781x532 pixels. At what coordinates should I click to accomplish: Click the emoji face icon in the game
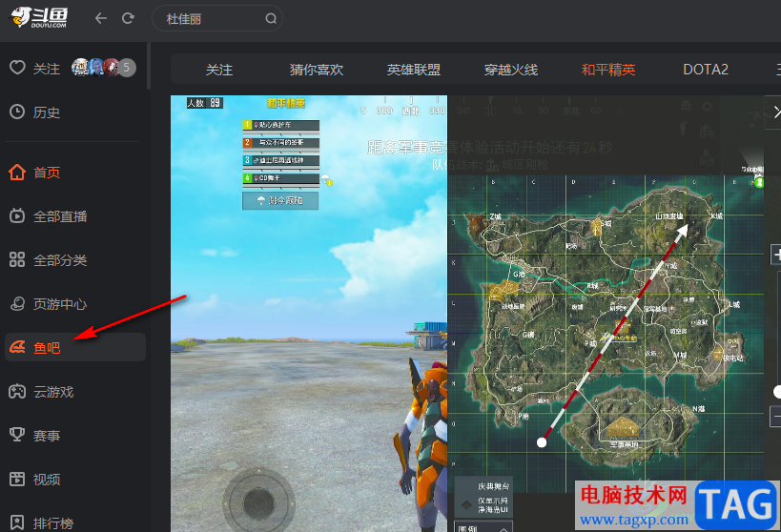[686, 106]
